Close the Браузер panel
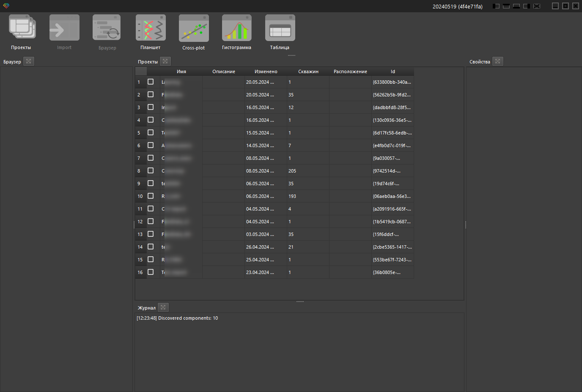The height and width of the screenshot is (392, 582). (x=28, y=61)
